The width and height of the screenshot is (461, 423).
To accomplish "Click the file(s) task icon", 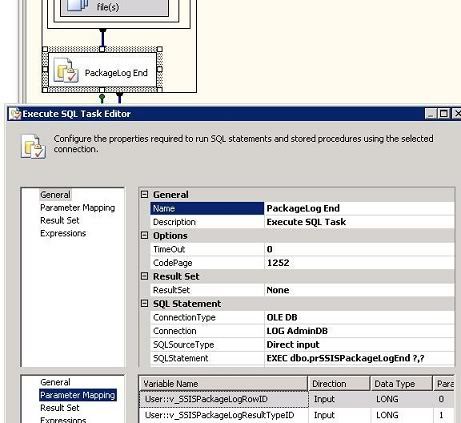I will (x=77, y=6).
